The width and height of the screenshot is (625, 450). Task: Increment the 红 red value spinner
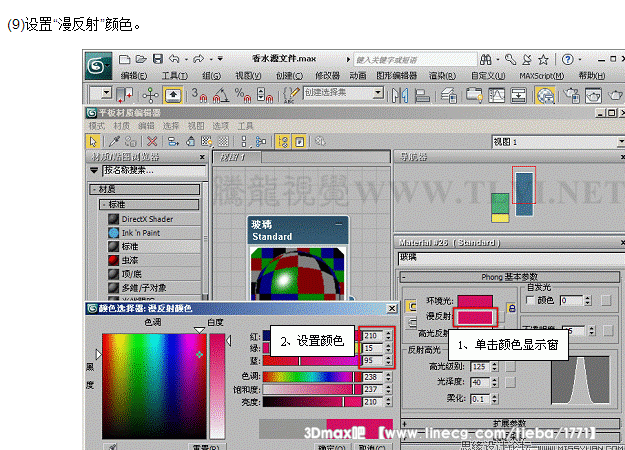pos(389,333)
